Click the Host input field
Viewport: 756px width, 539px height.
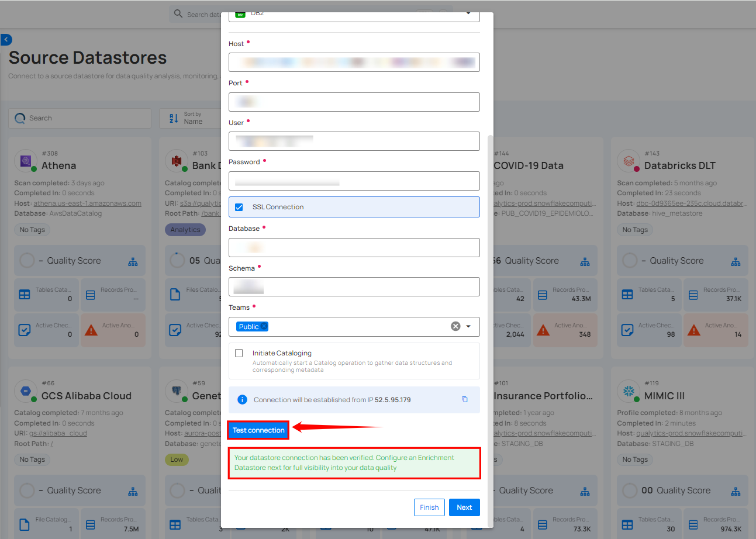pos(354,63)
